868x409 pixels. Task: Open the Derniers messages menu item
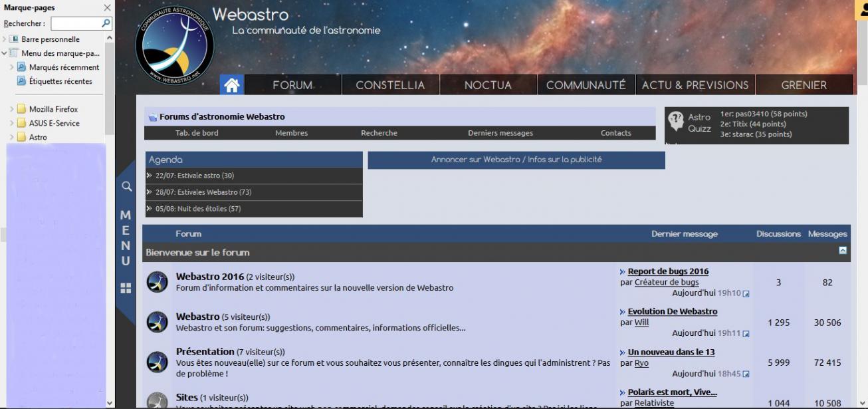[500, 133]
